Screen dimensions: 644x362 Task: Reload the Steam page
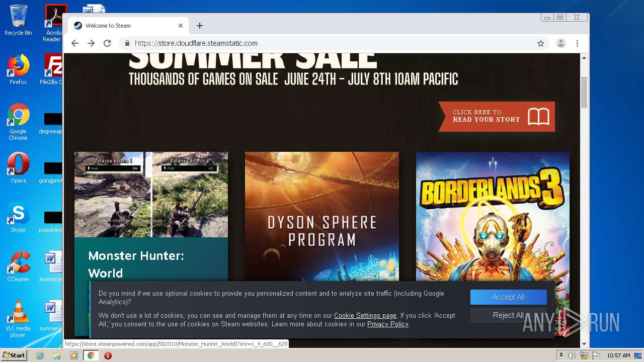[x=107, y=43]
